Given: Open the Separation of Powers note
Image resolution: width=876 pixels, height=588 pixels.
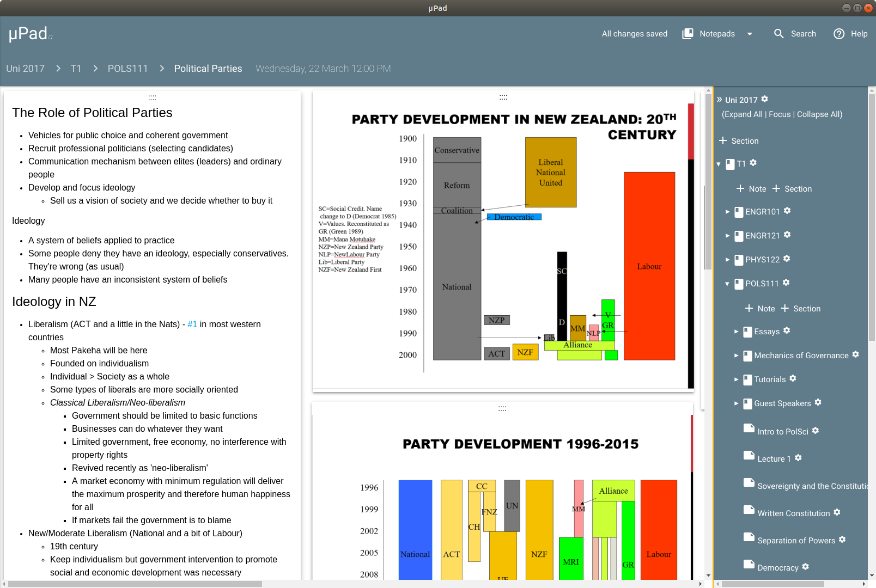Looking at the screenshot, I should pyautogui.click(x=796, y=540).
